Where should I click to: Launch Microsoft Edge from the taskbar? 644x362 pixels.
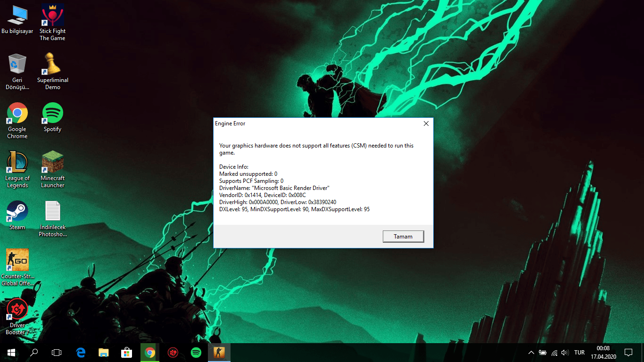tap(81, 353)
